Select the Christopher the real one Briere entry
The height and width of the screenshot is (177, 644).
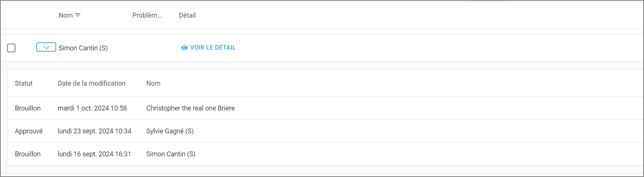(x=190, y=108)
